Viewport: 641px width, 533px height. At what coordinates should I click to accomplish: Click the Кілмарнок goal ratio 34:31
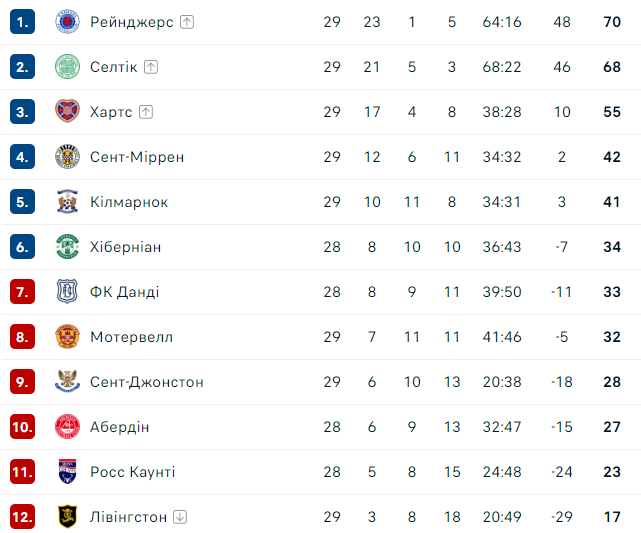pos(502,202)
